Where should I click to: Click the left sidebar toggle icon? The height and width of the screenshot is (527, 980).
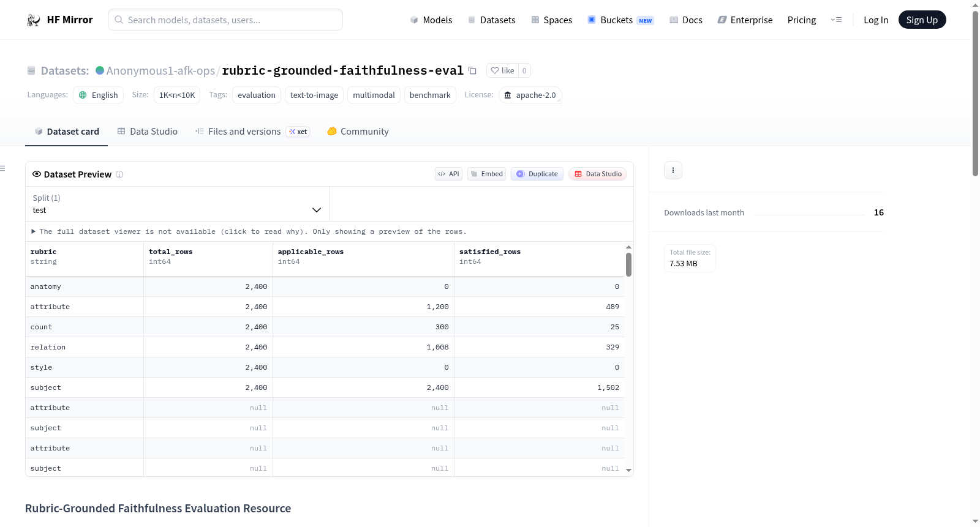pos(2,168)
